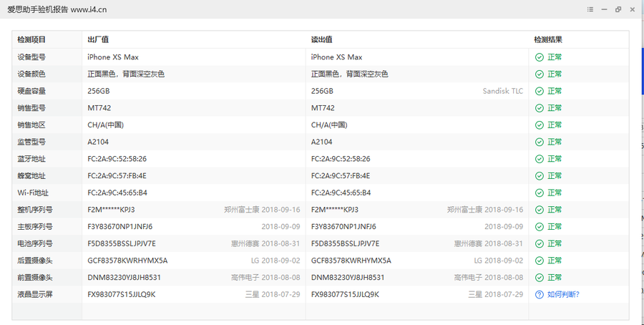Click the 检测项目 column header
Image resolution: width=644 pixels, height=325 pixels.
(31, 40)
